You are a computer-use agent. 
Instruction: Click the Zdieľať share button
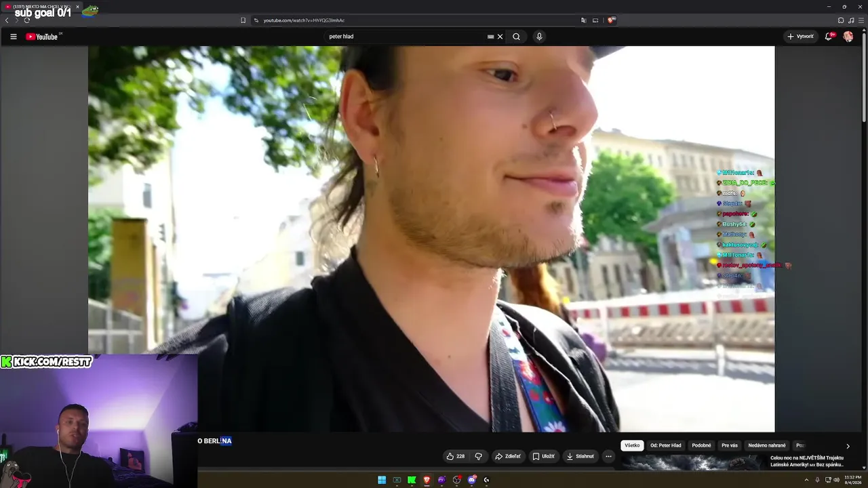[x=507, y=456]
